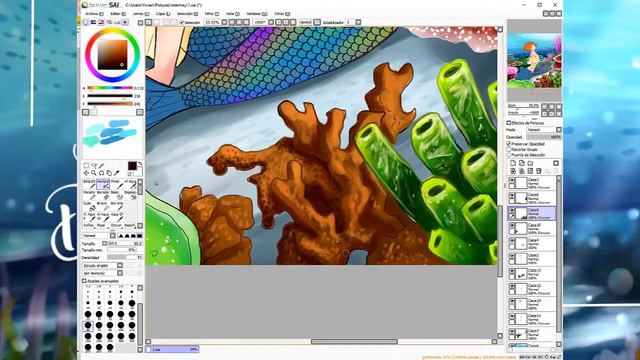This screenshot has width=640, height=360.
Task: Open the Otros menu
Action: click(x=282, y=14)
